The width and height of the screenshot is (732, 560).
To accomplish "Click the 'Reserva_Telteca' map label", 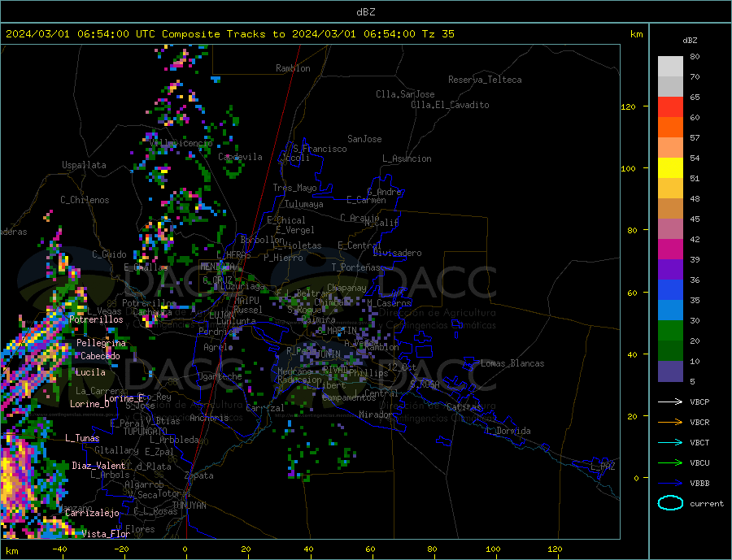I will (x=485, y=80).
